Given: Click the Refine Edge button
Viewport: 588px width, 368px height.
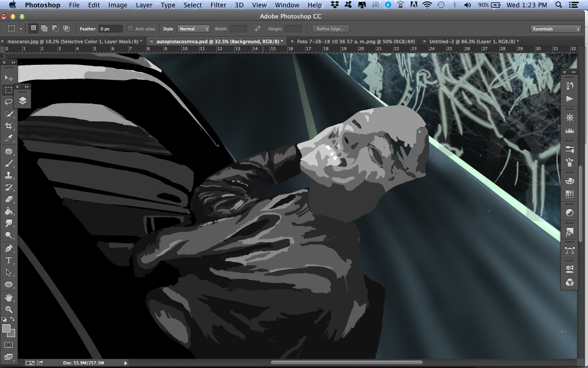Looking at the screenshot, I should click(x=330, y=29).
